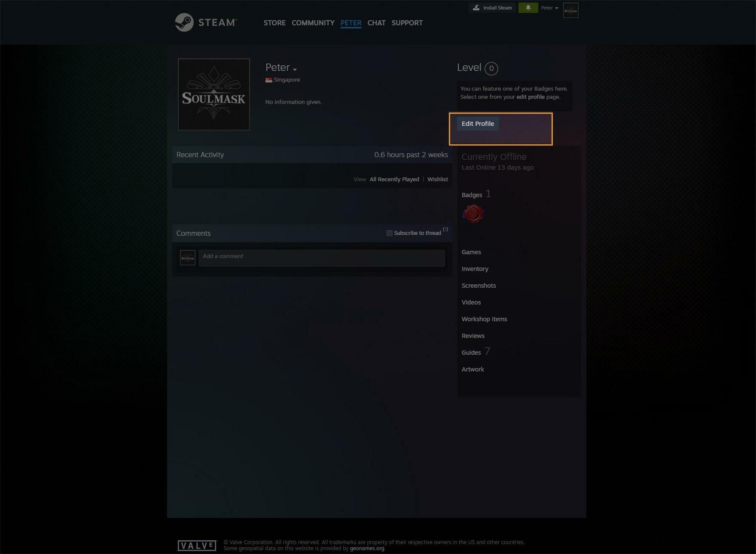Open the Wishlist link
This screenshot has width=756, height=554.
(x=437, y=179)
